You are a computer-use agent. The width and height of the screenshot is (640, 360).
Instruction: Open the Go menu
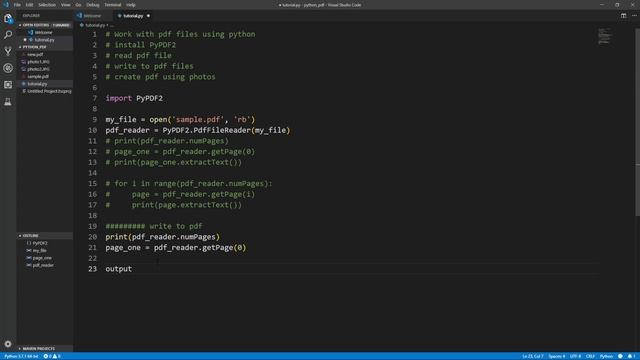[78, 5]
